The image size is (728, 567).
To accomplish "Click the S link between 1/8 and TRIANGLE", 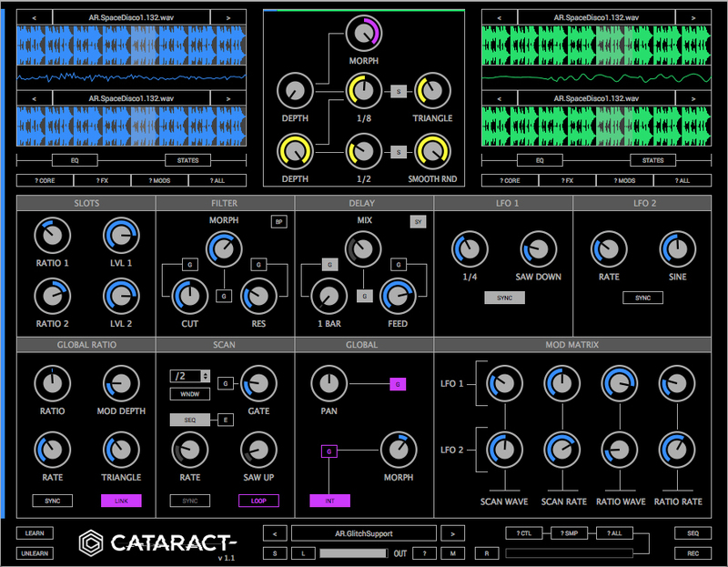I will coord(399,91).
